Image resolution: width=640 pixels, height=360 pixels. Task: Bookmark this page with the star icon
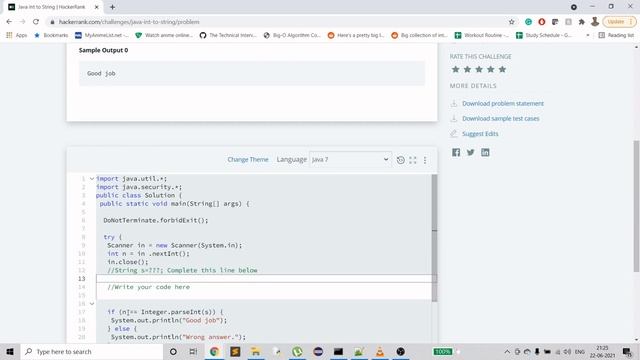tap(511, 22)
